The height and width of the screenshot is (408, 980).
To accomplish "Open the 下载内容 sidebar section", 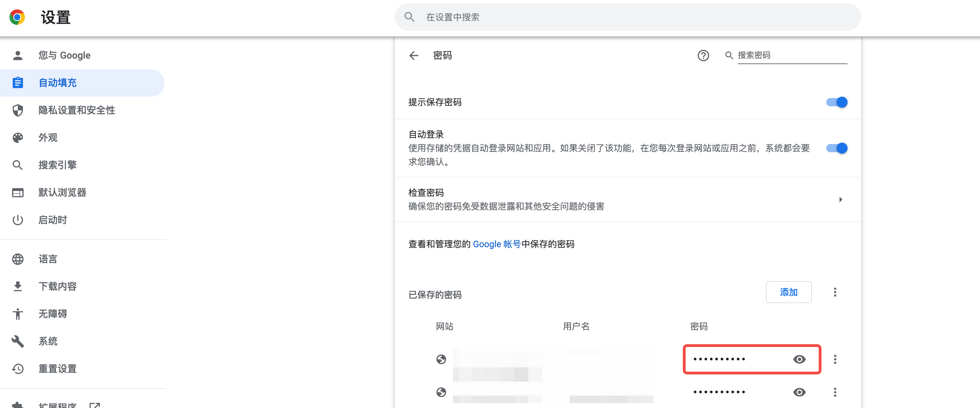I will click(x=57, y=286).
